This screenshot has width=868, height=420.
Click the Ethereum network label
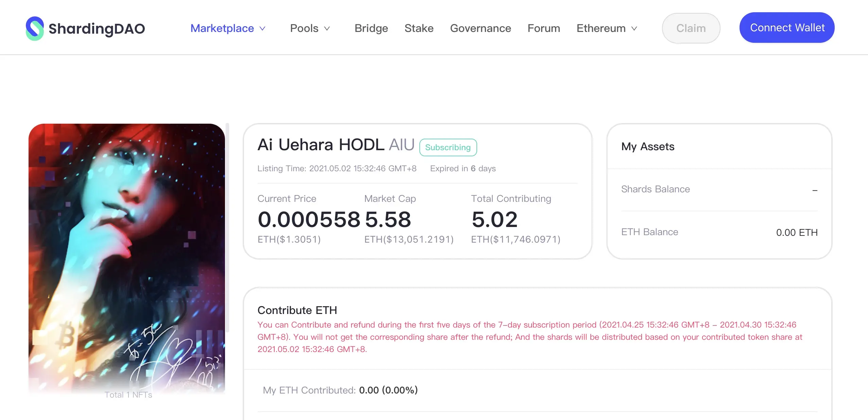pyautogui.click(x=601, y=28)
